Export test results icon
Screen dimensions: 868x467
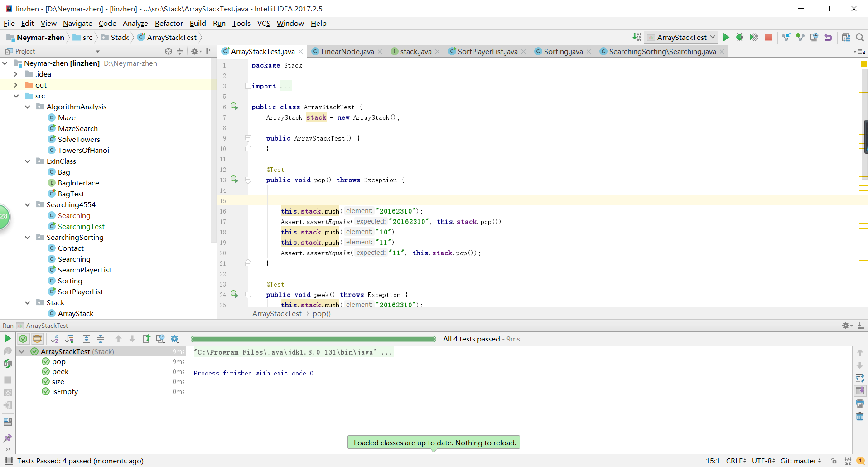tap(146, 339)
